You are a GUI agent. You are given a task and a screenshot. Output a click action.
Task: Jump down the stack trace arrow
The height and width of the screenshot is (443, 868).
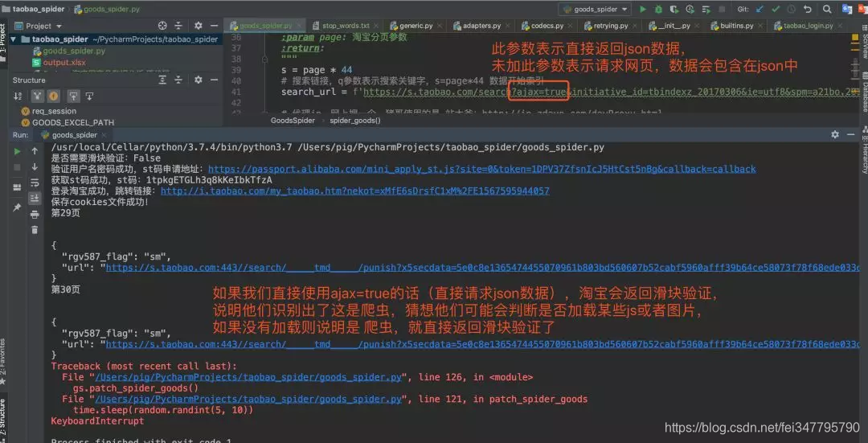point(35,166)
